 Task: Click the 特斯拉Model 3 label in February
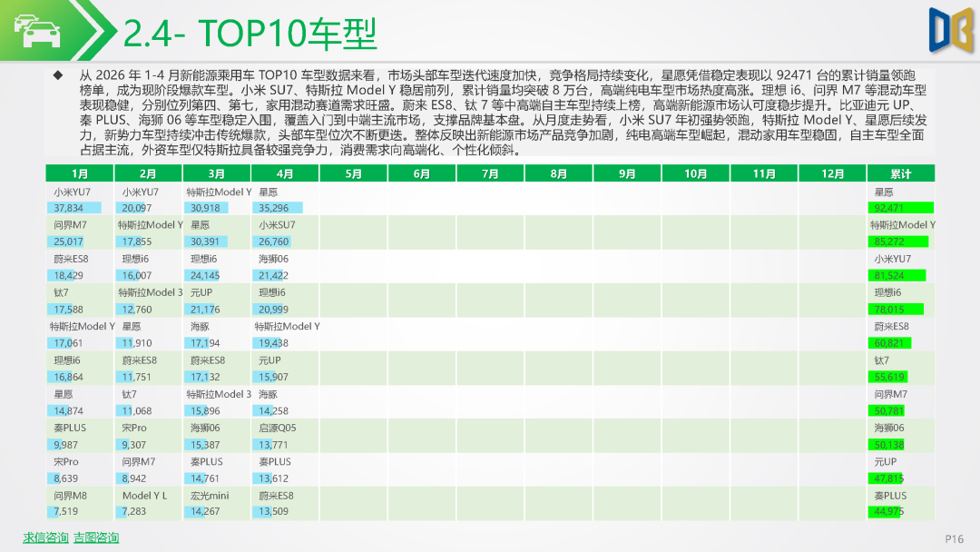coord(150,292)
